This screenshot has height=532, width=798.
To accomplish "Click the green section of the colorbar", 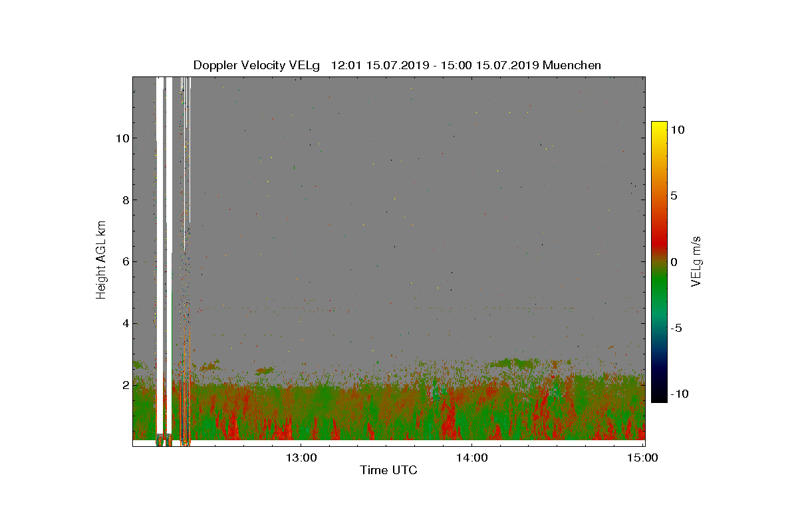I will tap(659, 293).
